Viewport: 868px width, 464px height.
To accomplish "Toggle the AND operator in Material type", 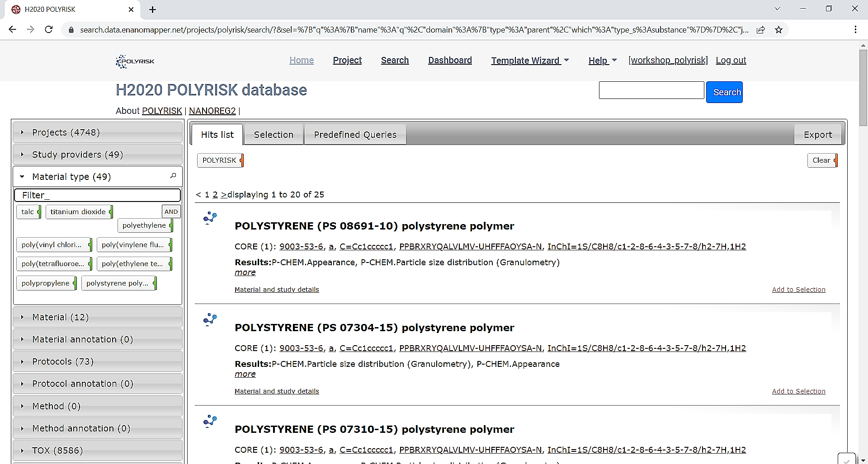I will tap(171, 211).
